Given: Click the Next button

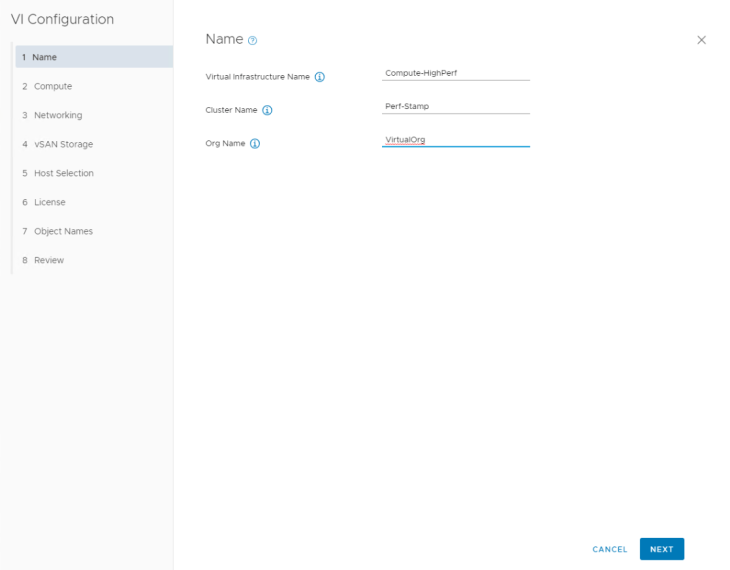Looking at the screenshot, I should (x=661, y=549).
